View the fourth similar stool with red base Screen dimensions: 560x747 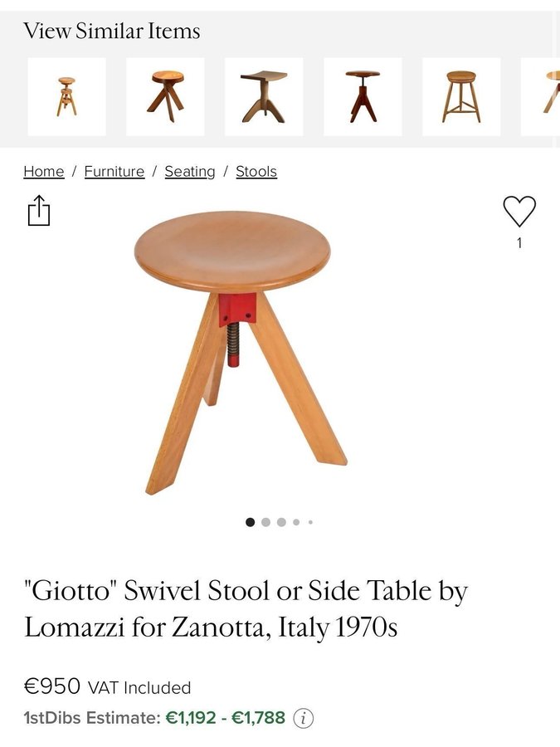(x=363, y=97)
